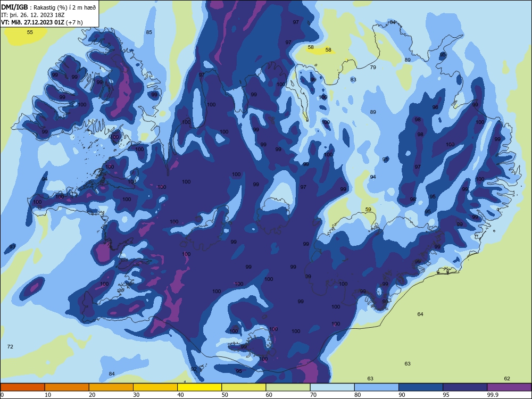Click the '59' humidity value on the map

pyautogui.click(x=368, y=209)
